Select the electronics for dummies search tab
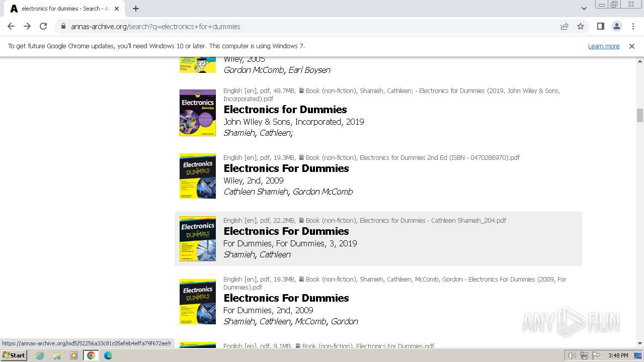The width and height of the screenshot is (644, 362). (65, 9)
